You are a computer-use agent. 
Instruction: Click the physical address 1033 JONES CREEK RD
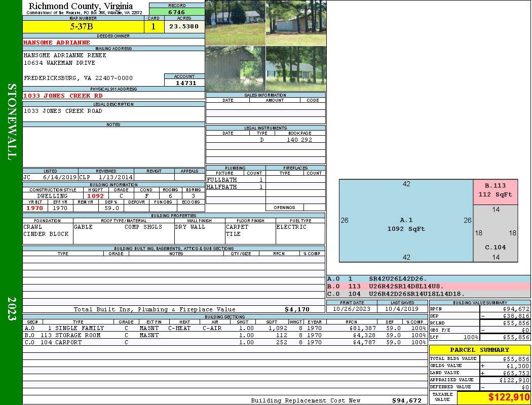pyautogui.click(x=63, y=96)
